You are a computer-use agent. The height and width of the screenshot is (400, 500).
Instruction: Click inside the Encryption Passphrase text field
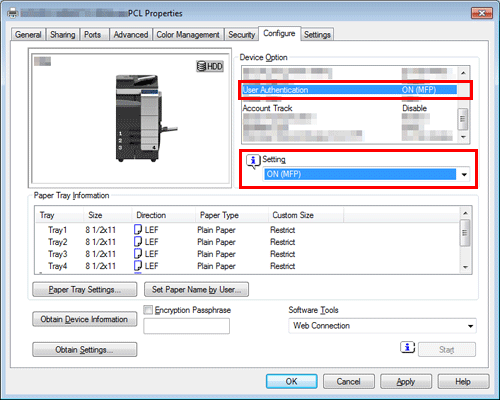pos(186,326)
